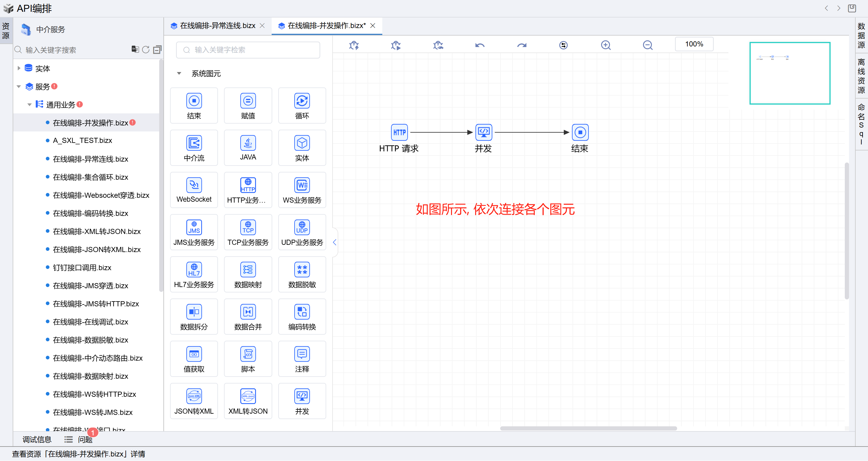Screen dimensions: 868x461
Task: Collapse the 服务 tree node
Action: (19, 87)
